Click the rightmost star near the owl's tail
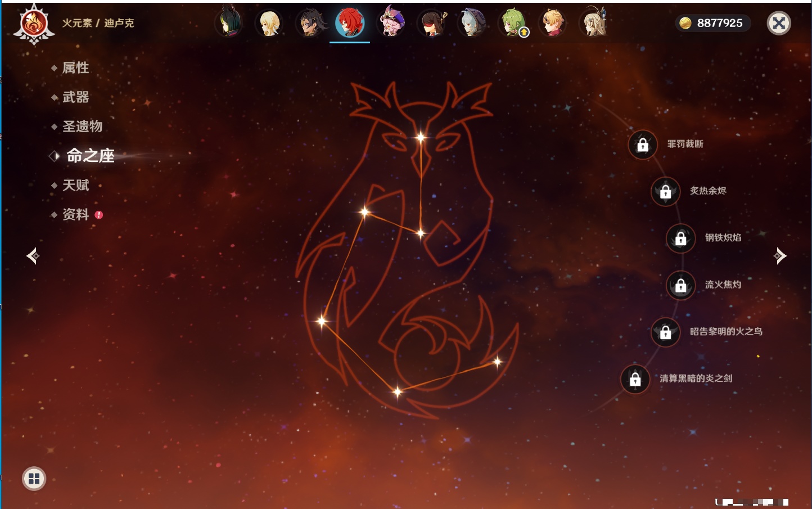Screen dimensions: 812x509 497,362
